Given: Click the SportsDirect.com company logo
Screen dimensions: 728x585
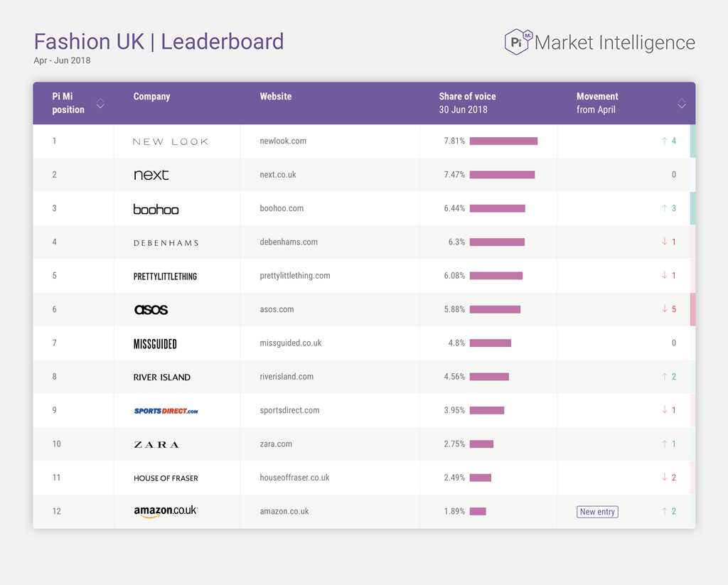Looking at the screenshot, I should click(166, 411).
